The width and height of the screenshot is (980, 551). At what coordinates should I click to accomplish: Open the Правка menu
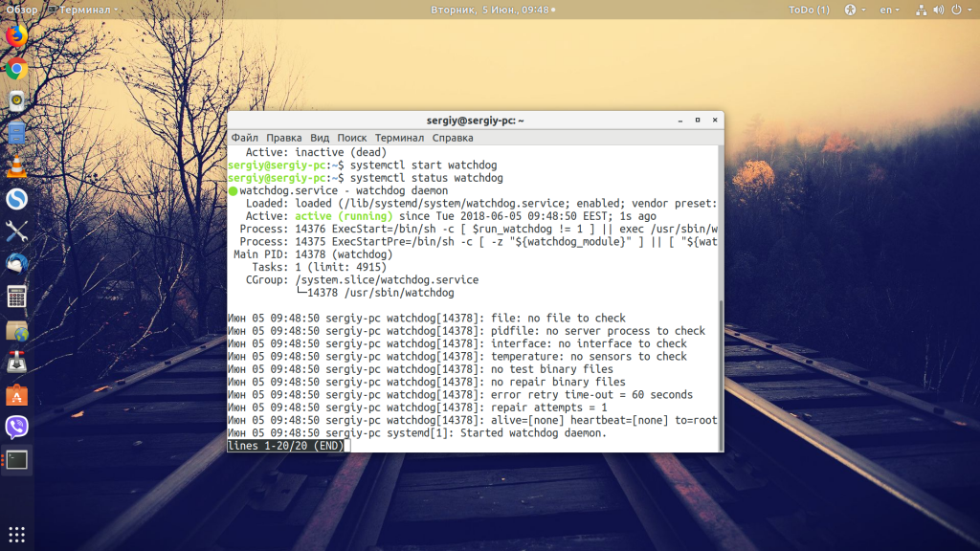[284, 138]
